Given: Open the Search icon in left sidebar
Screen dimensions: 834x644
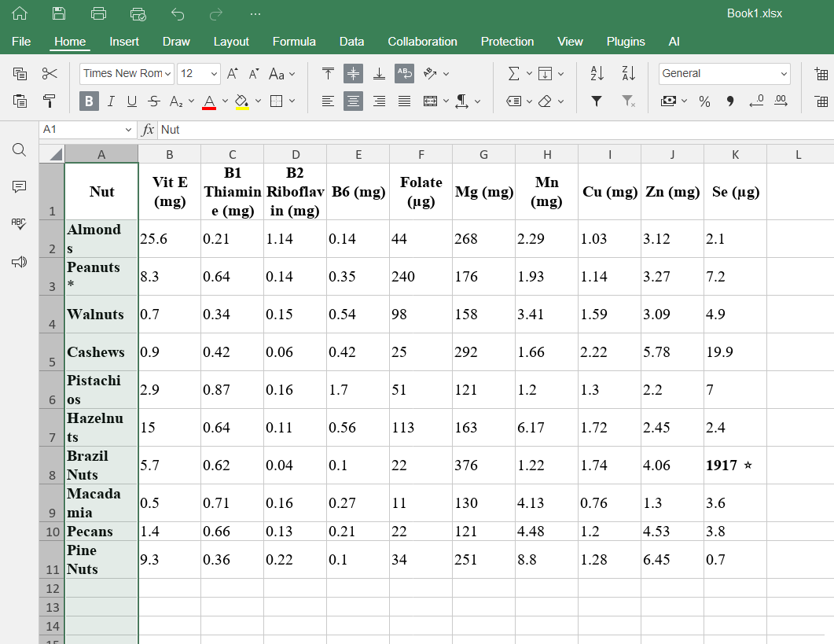Looking at the screenshot, I should (20, 150).
